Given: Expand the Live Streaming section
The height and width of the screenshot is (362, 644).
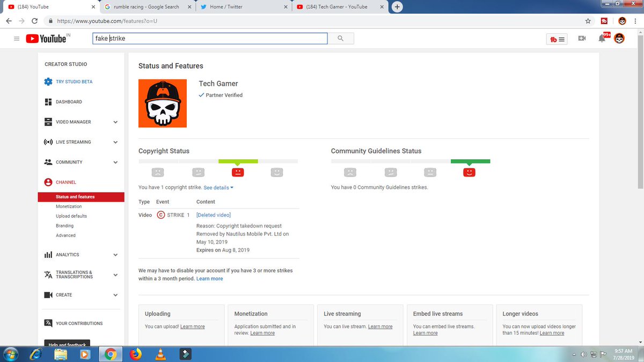Looking at the screenshot, I should tap(115, 142).
